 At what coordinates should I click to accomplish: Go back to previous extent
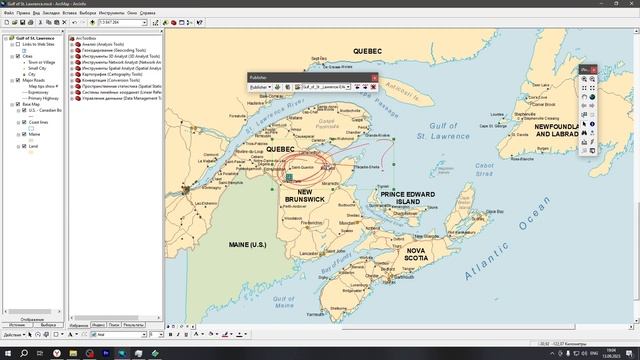click(x=584, y=106)
